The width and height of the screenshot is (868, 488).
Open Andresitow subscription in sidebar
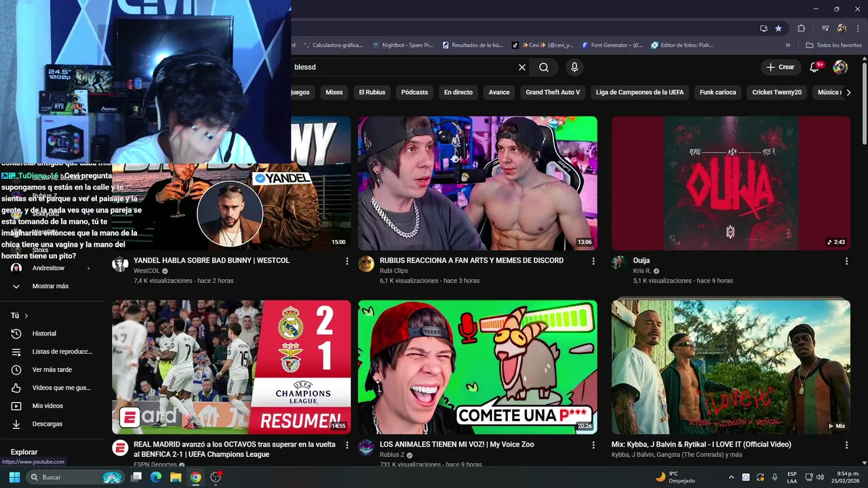52,268
